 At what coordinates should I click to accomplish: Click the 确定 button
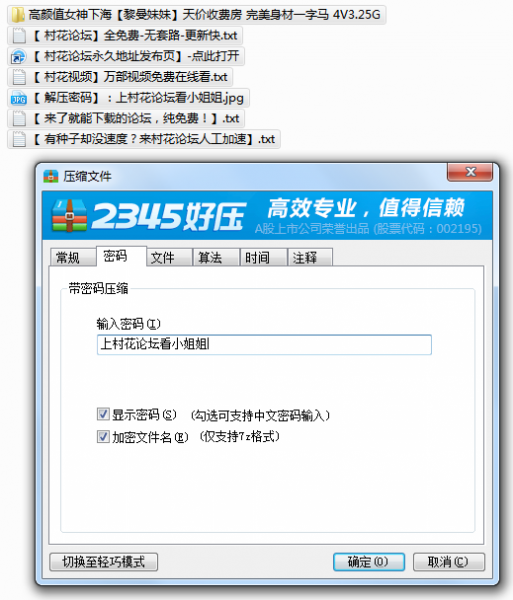click(x=369, y=562)
